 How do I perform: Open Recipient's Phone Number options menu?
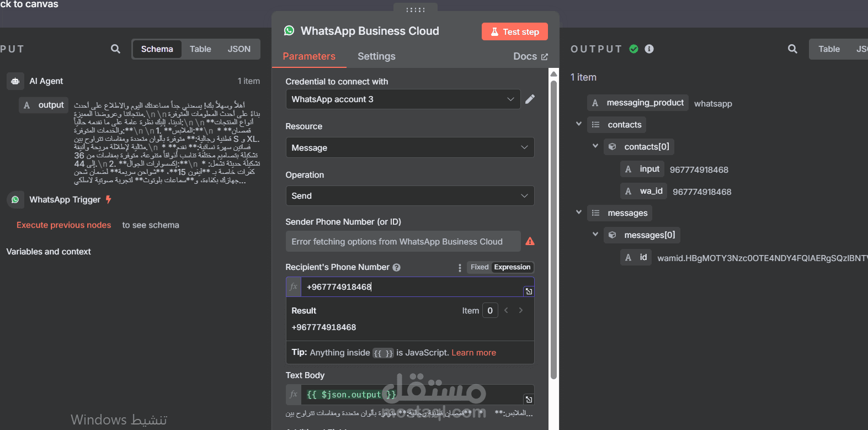(460, 267)
